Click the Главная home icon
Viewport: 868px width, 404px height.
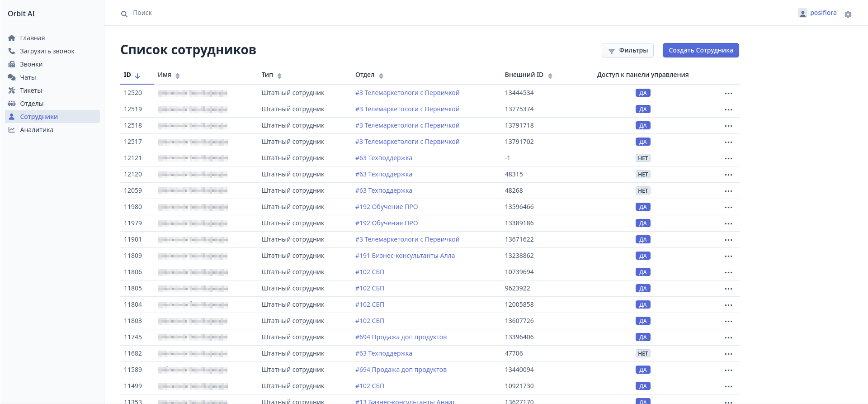(x=12, y=38)
